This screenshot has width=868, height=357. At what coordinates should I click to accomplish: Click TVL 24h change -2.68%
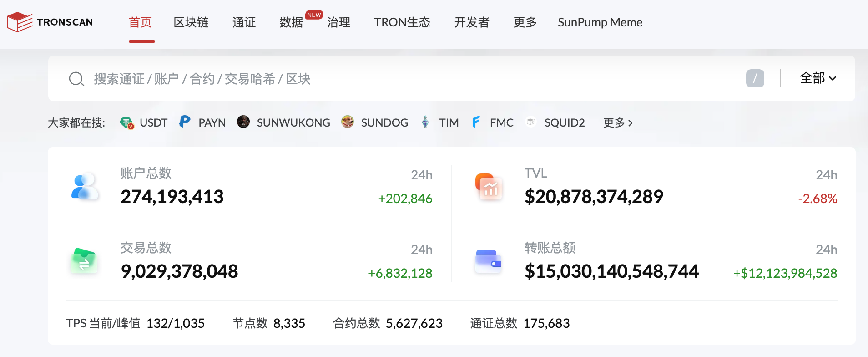(x=818, y=199)
